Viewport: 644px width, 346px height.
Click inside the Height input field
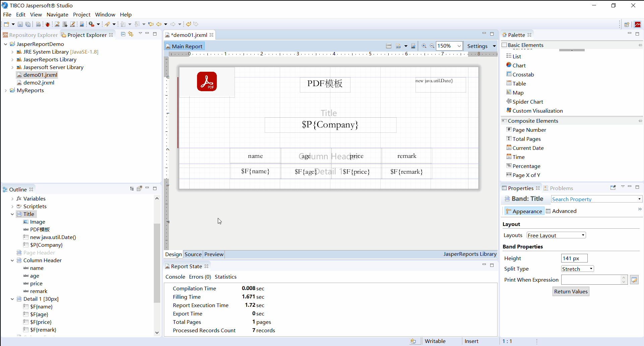pos(574,258)
